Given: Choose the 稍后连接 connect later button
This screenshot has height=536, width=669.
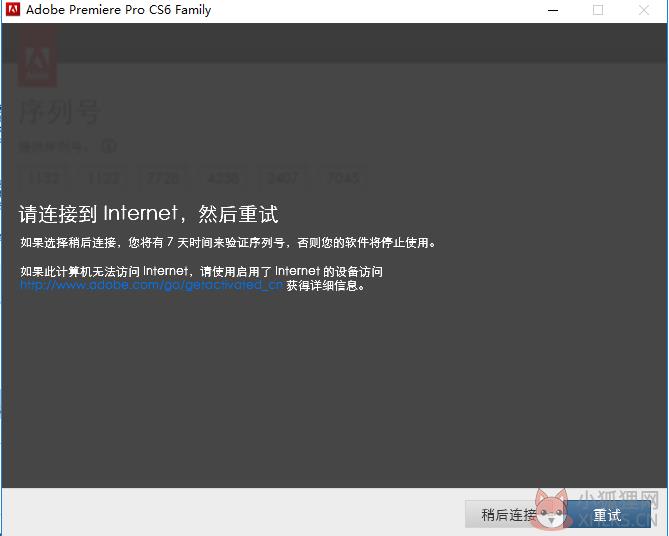Looking at the screenshot, I should coord(508,515).
